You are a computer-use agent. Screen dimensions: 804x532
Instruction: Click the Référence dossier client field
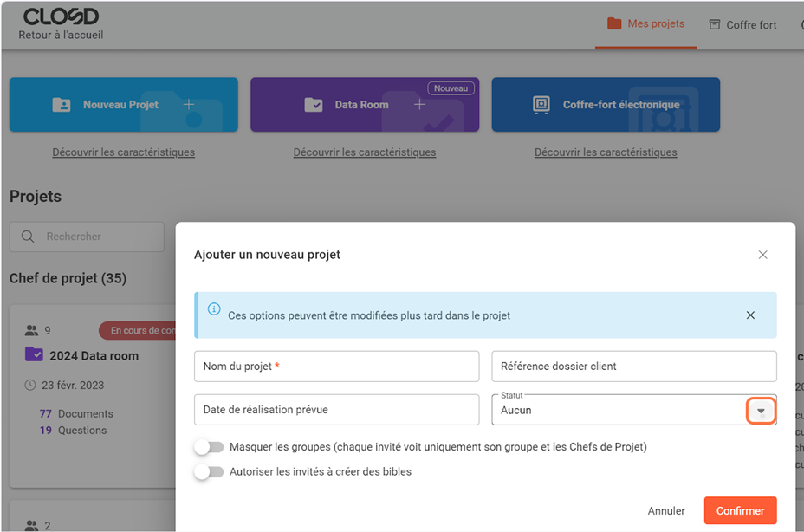tap(633, 367)
